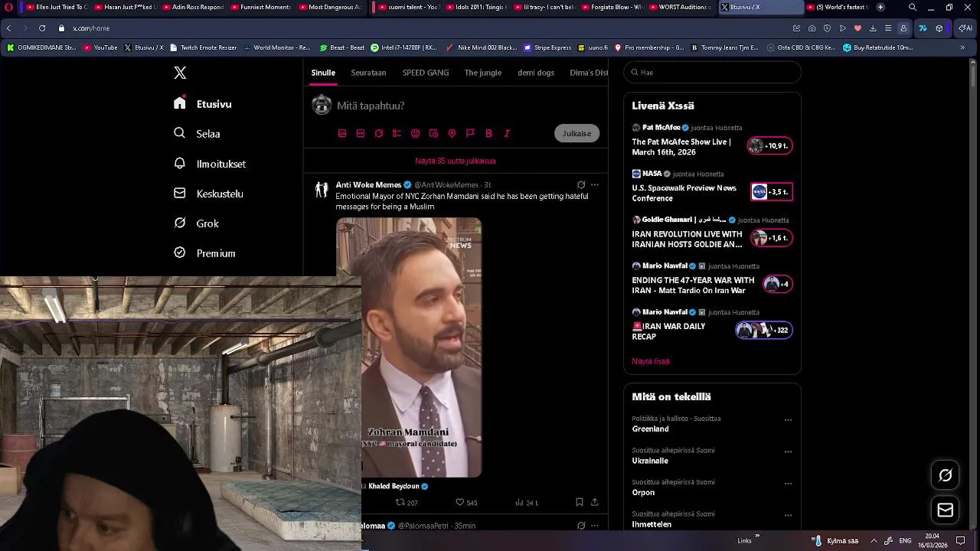This screenshot has width=980, height=551.
Task: Open more options for Greenland trend
Action: click(788, 420)
